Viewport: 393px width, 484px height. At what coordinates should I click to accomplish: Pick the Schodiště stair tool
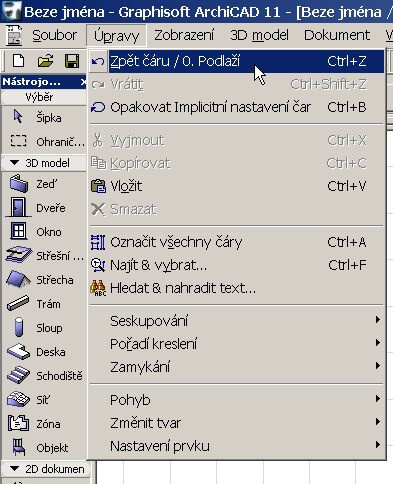44,376
